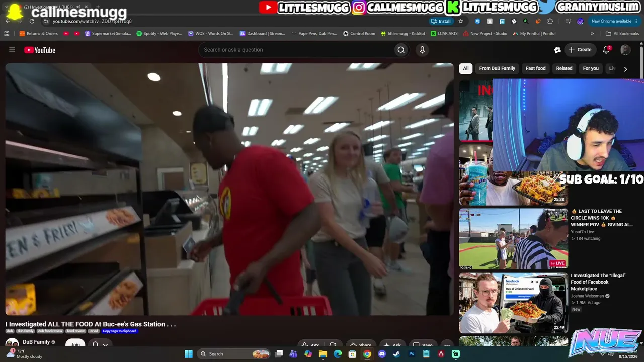Open Task View on the taskbar
This screenshot has width=644, height=362.
click(279, 354)
